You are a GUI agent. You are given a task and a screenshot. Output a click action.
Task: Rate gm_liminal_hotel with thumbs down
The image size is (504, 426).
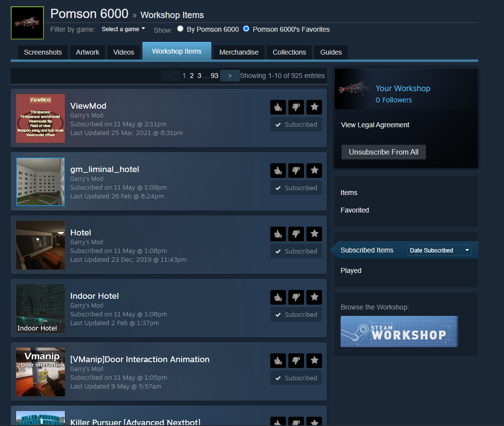coord(296,170)
